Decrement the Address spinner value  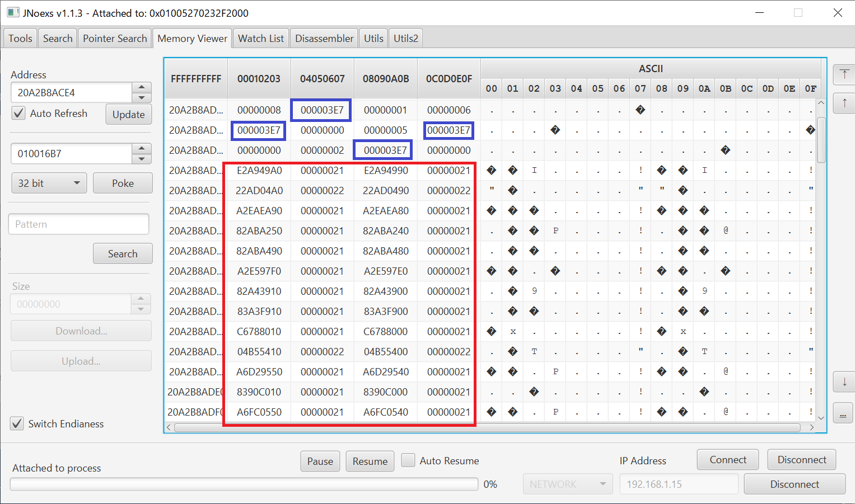(x=142, y=97)
